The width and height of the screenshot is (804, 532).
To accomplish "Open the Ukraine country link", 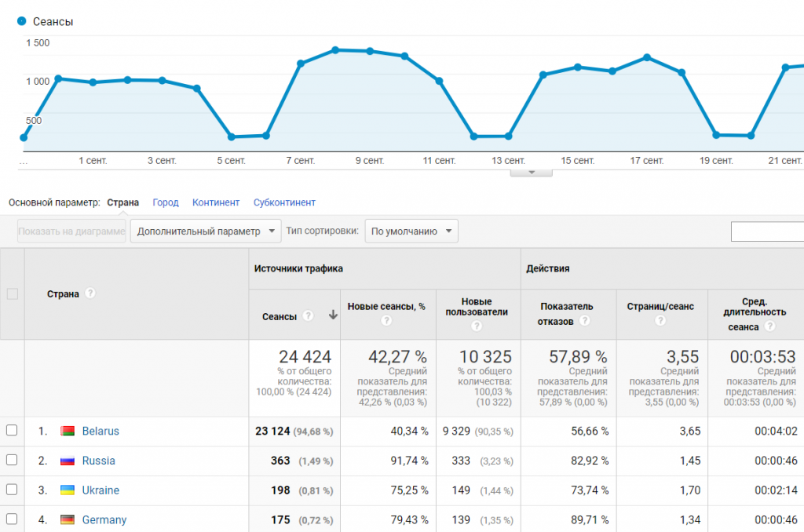I will pos(100,490).
